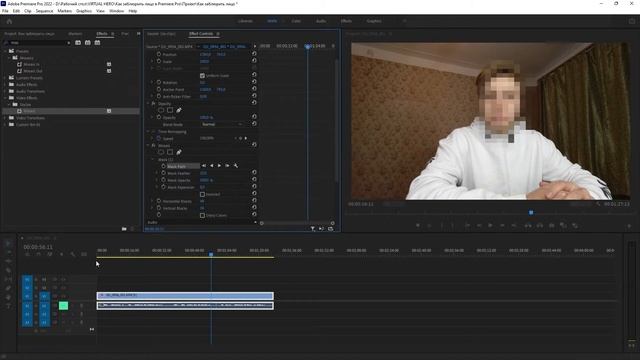The image size is (640, 360).
Task: Go to the Home screen icon
Action: coord(9,21)
